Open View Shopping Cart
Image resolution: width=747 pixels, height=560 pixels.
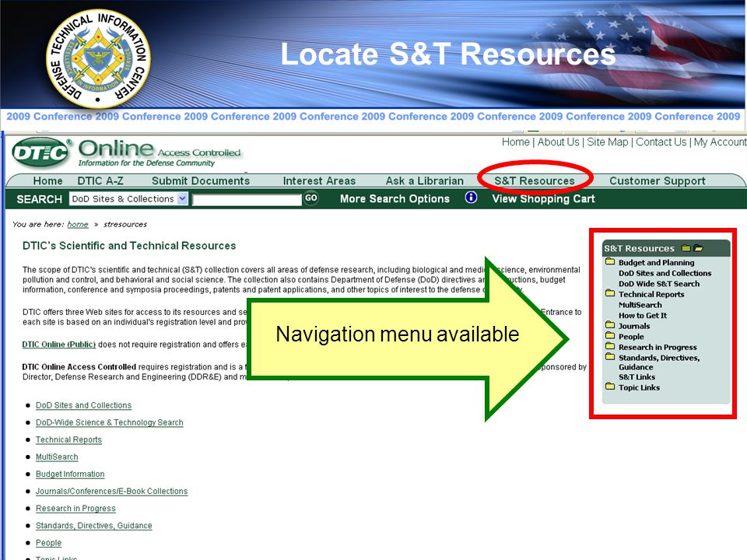tap(543, 198)
